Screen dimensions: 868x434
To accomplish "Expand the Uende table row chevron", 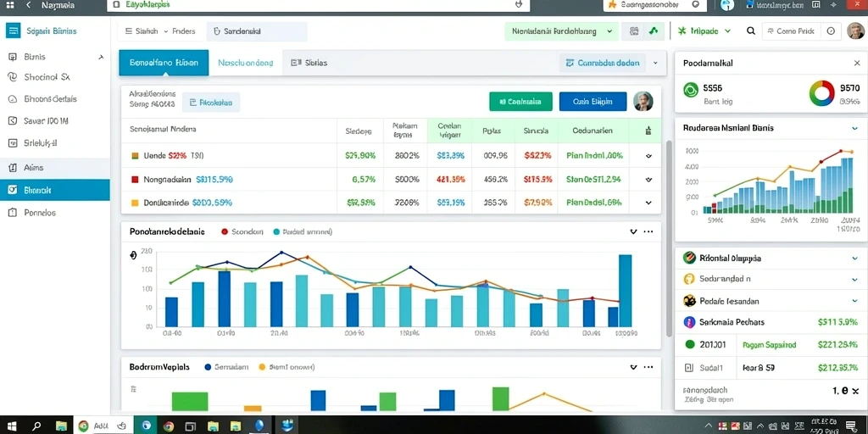I will click(648, 156).
